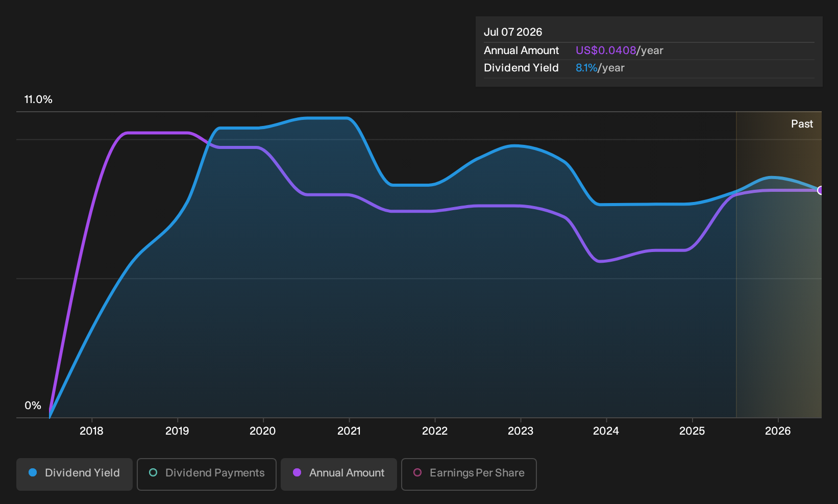This screenshot has width=838, height=504.
Task: Click the US$0.0408/year value
Action: [x=620, y=51]
